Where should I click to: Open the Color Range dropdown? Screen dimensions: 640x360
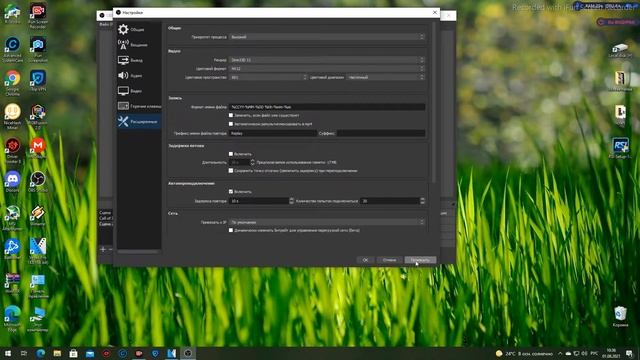(386, 77)
